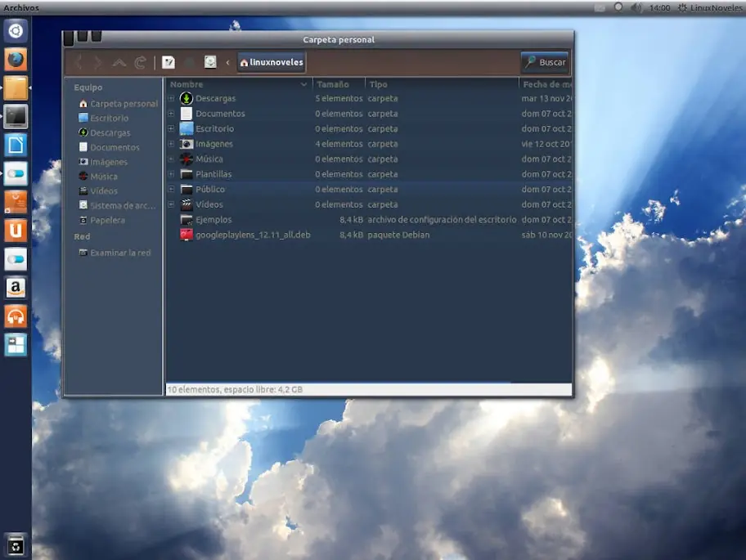Sort by the Nombre column header
Screen dimensions: 746x560
[239, 84]
